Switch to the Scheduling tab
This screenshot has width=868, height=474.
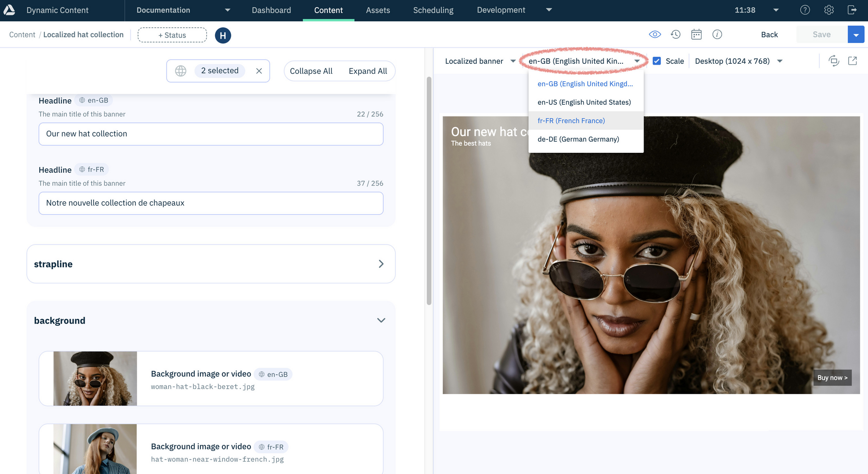(x=433, y=10)
